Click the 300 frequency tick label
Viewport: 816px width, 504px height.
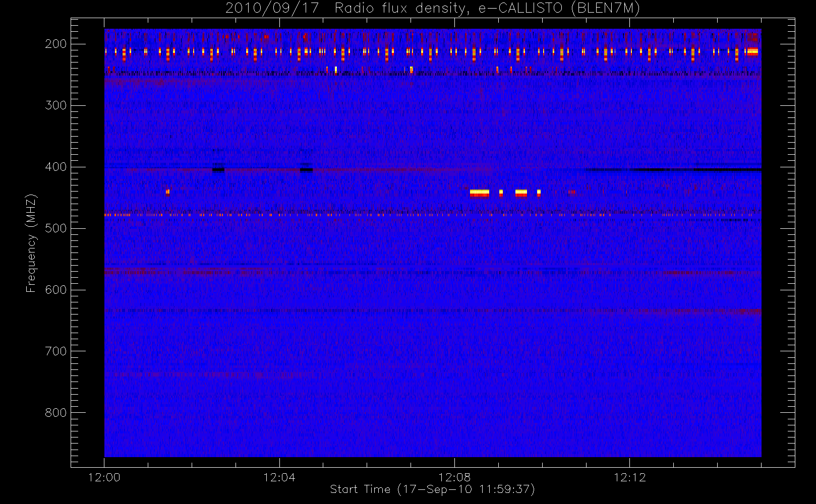pos(56,105)
